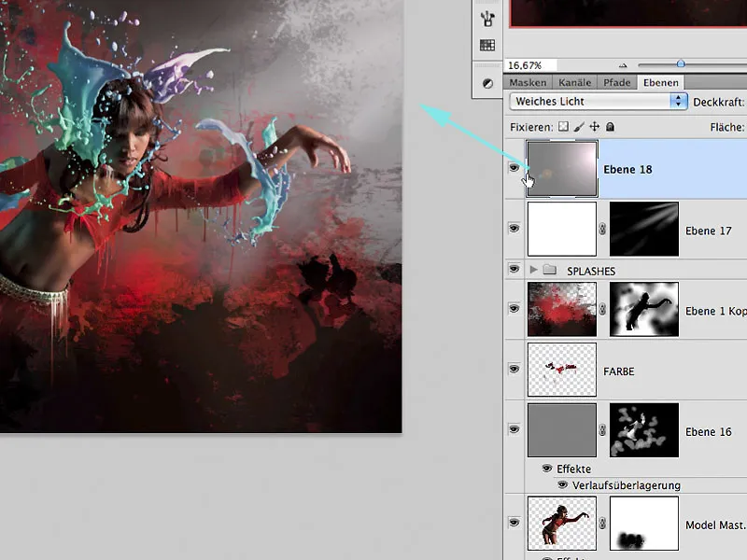Click the 'Ebene 18' layer name

point(627,170)
